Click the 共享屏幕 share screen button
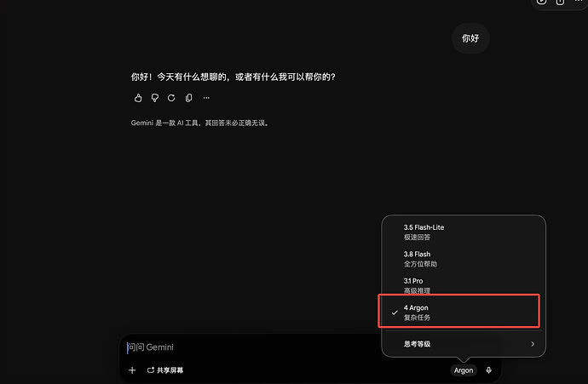 [165, 370]
